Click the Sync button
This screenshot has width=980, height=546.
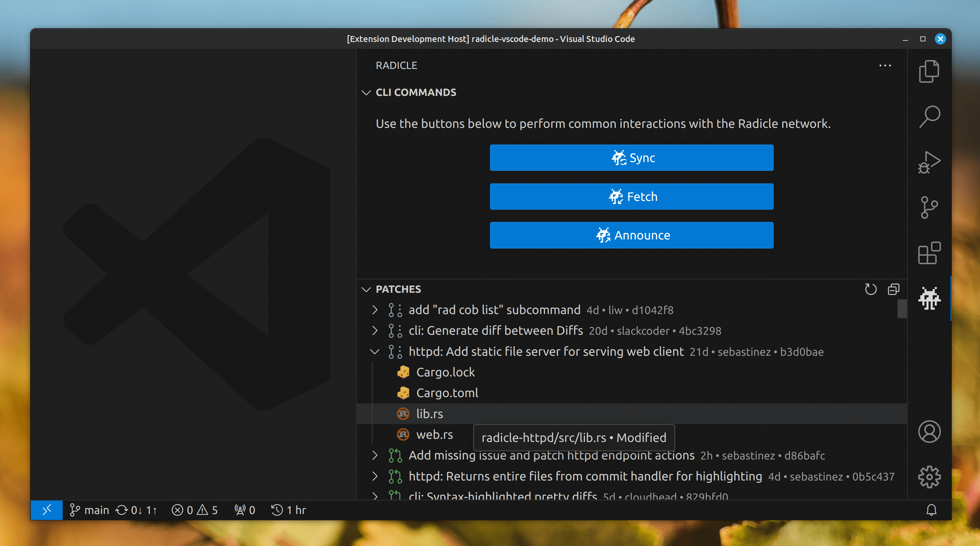tap(631, 158)
